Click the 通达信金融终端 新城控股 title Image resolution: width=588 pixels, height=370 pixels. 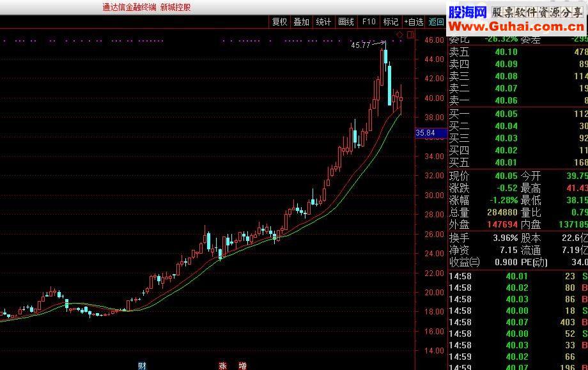point(146,7)
